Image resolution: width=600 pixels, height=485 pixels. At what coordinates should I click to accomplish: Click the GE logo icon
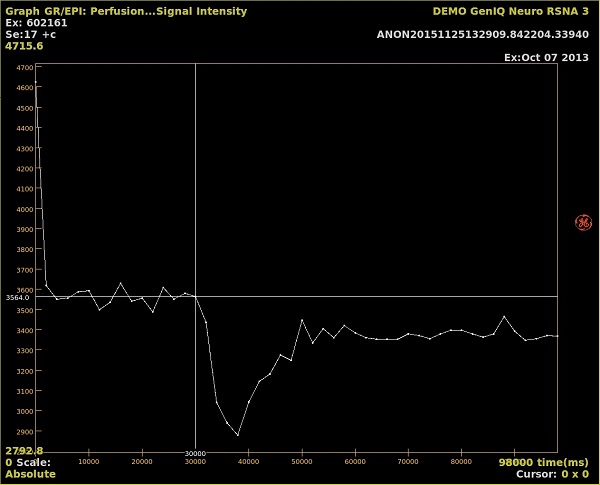point(583,222)
